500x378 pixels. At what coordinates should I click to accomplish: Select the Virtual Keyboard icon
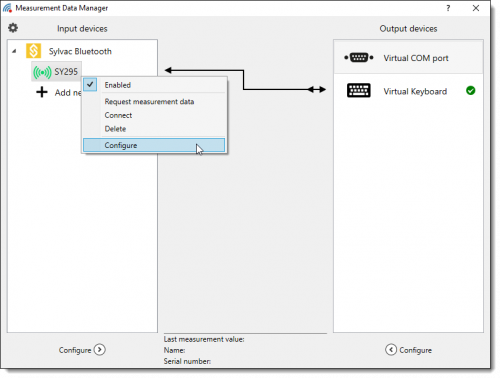click(x=359, y=90)
